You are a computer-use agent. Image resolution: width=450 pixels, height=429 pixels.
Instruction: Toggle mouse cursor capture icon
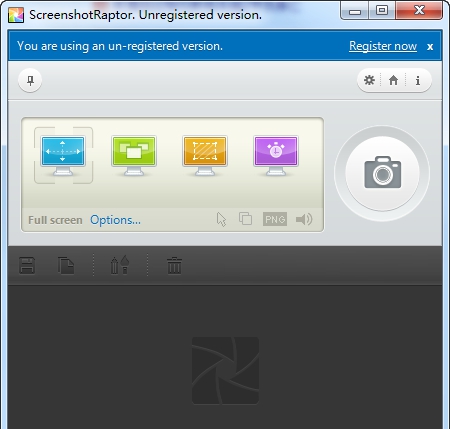pyautogui.click(x=221, y=219)
